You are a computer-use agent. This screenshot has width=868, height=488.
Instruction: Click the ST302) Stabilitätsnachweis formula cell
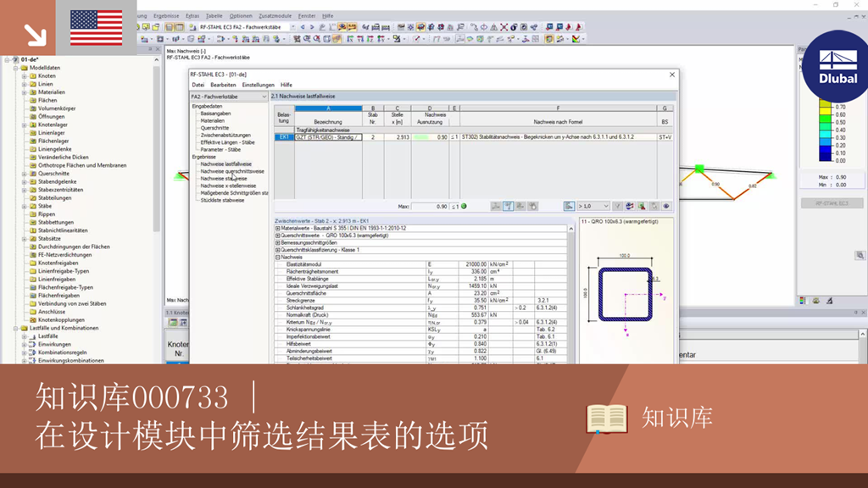pos(558,137)
